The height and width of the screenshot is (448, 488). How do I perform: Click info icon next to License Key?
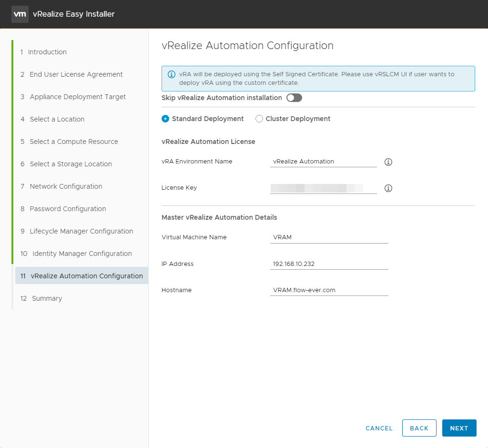(388, 188)
